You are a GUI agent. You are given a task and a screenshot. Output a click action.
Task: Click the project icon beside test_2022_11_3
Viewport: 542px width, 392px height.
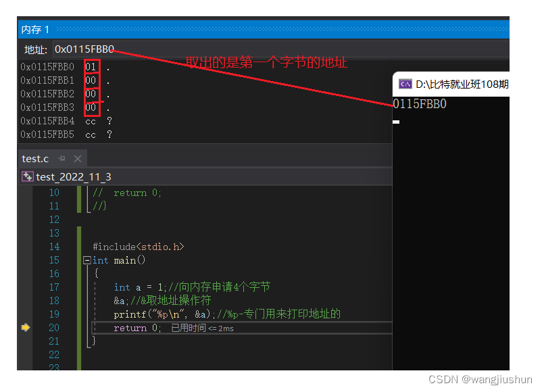click(27, 176)
